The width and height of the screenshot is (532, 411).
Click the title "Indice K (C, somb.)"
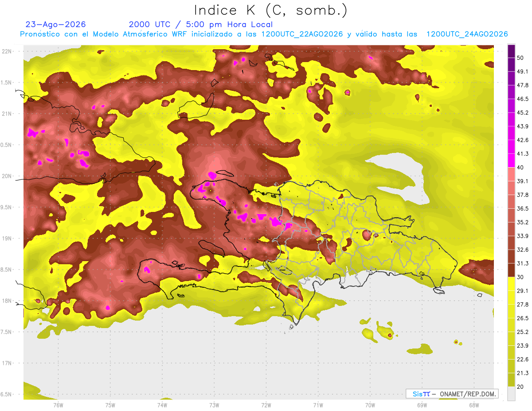pos(271,10)
